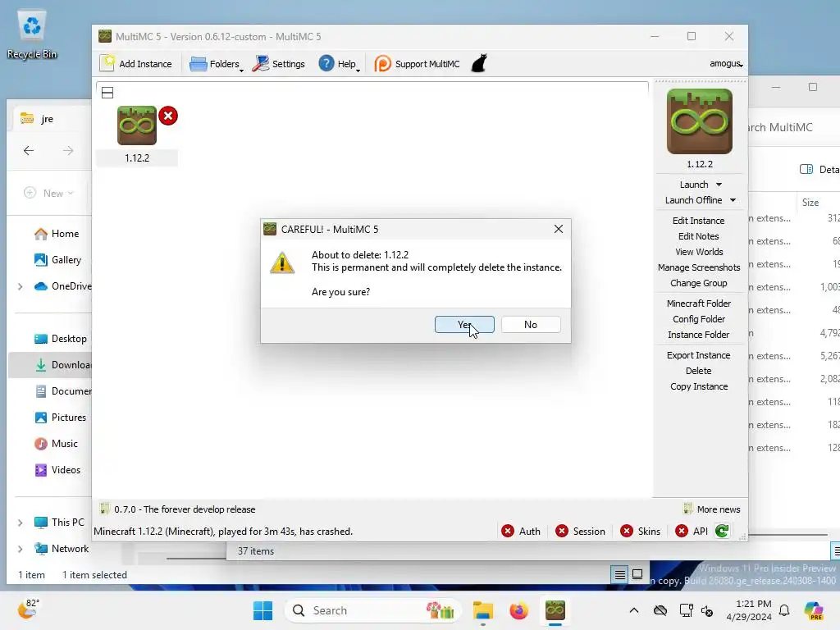Click green refresh status icon
The image size is (840, 630).
[722, 531]
